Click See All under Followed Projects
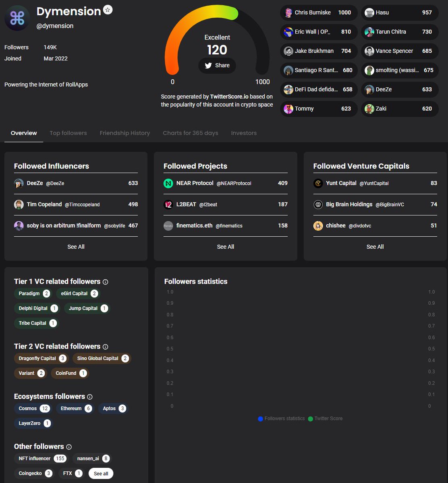 point(226,247)
